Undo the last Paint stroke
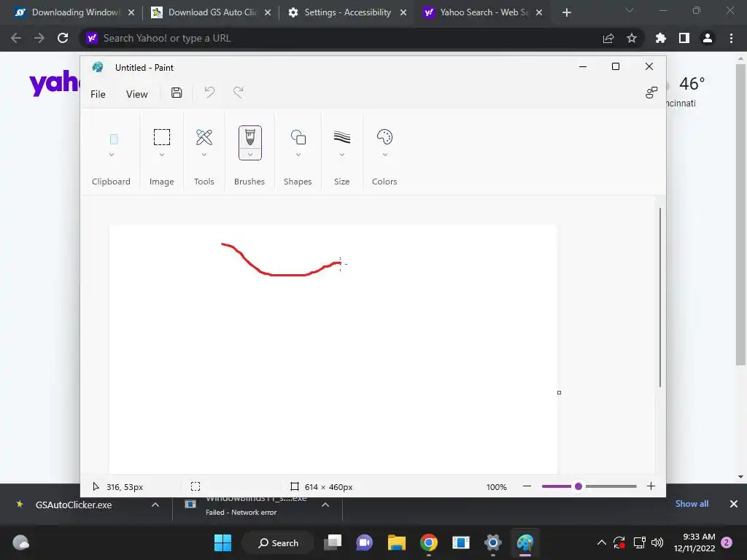The image size is (747, 560). pyautogui.click(x=209, y=93)
